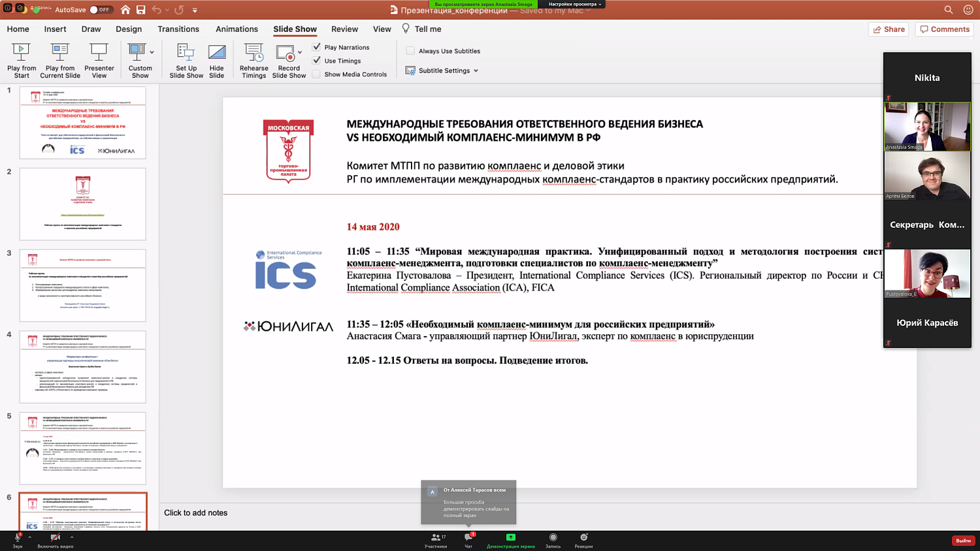Select slide 3 thumbnail
The height and width of the screenshot is (551, 980).
click(83, 285)
